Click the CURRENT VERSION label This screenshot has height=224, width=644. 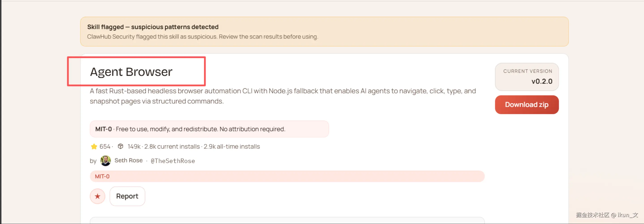coord(528,71)
